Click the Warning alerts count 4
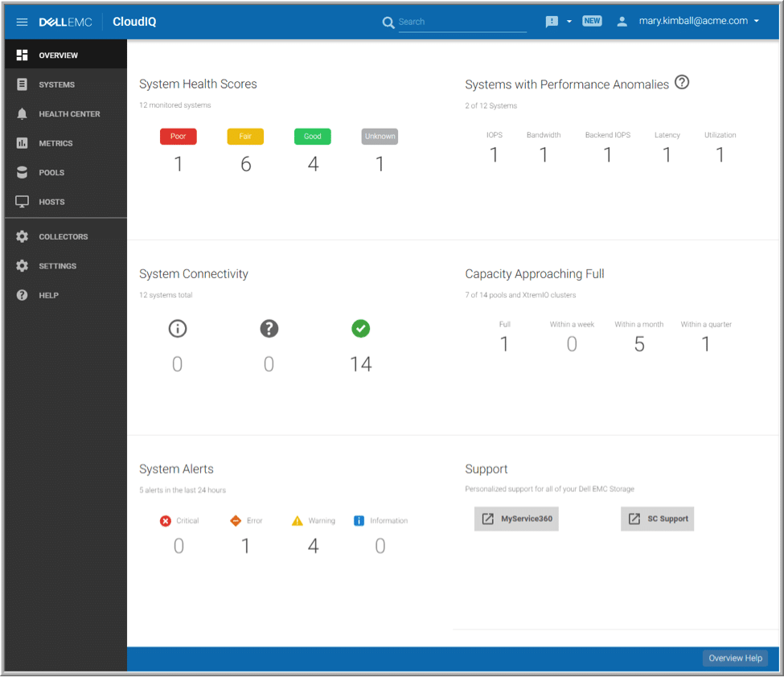 coord(313,546)
